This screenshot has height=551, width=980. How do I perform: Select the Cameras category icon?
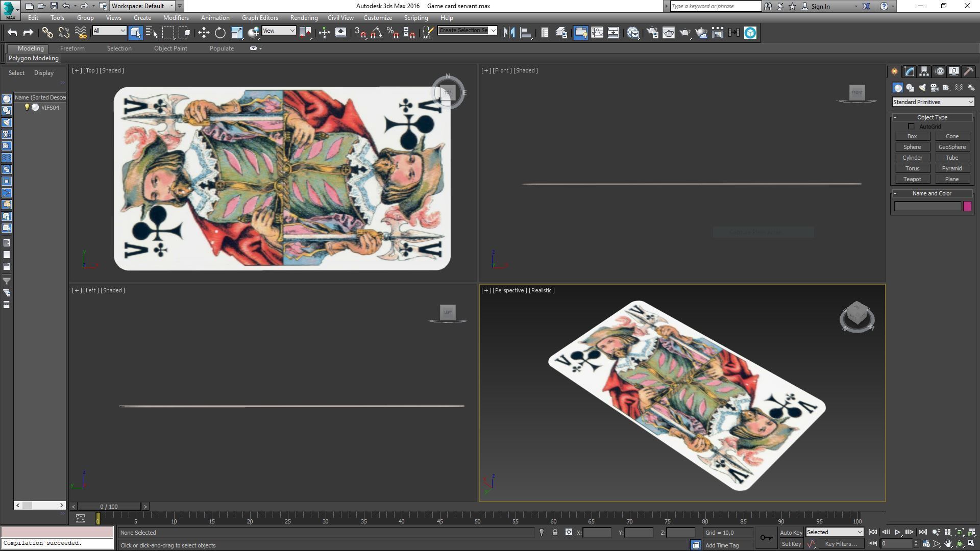(935, 88)
